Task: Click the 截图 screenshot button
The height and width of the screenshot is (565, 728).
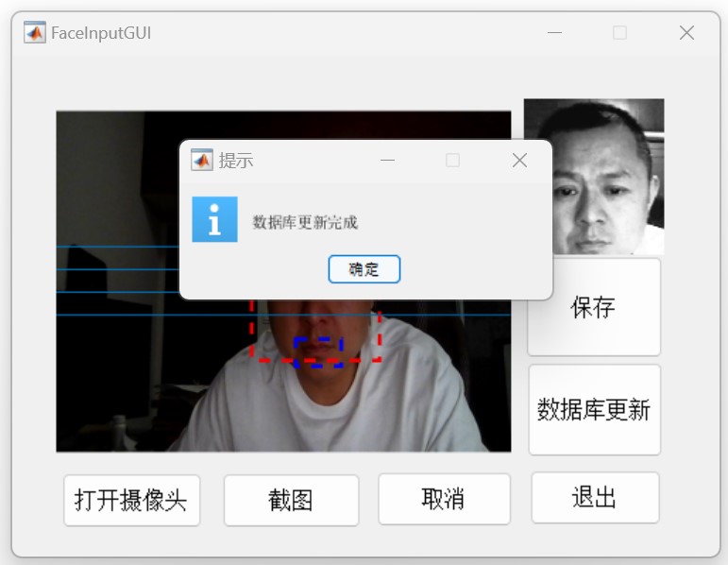Action: point(291,501)
